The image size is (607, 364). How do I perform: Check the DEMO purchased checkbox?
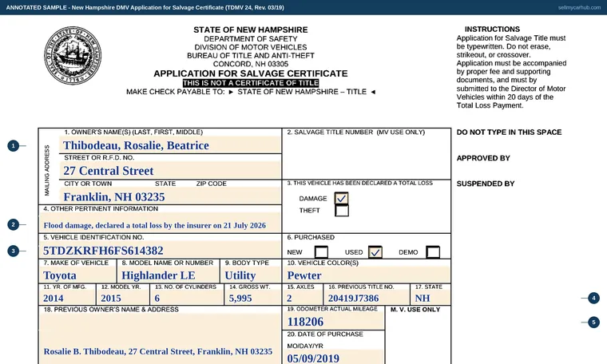[433, 252]
